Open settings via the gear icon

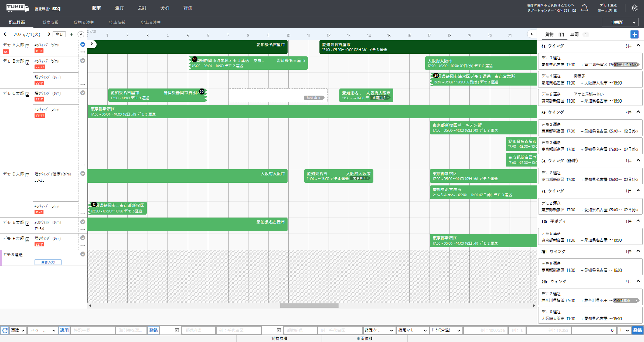[634, 8]
